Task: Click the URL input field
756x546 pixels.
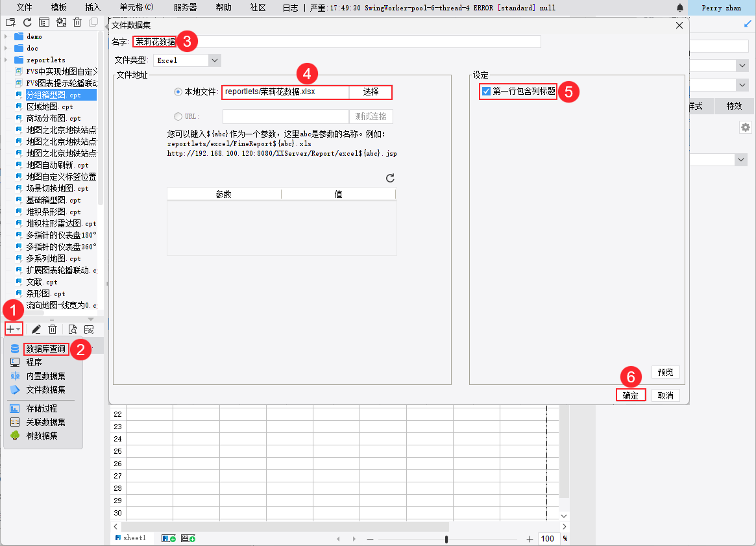Action: [x=286, y=116]
